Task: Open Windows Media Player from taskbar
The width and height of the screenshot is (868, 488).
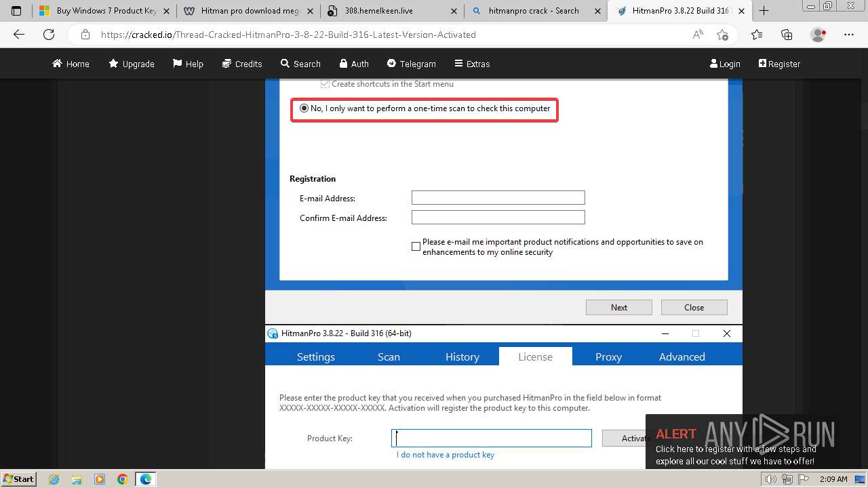Action: point(100,479)
